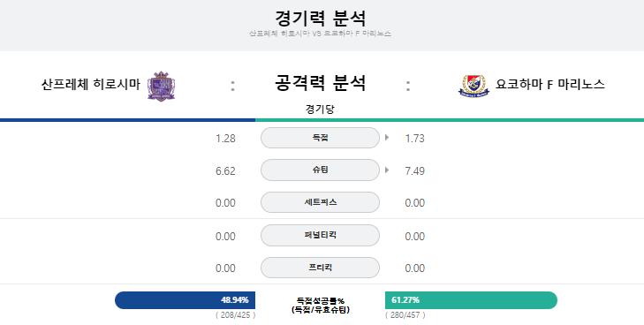
Task: Select the 페널티킥 stat pill button
Action: click(320, 235)
